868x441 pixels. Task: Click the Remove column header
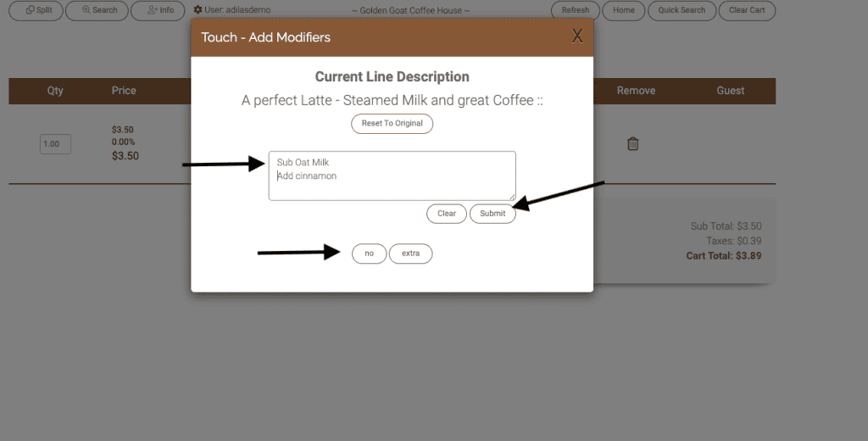coord(636,91)
